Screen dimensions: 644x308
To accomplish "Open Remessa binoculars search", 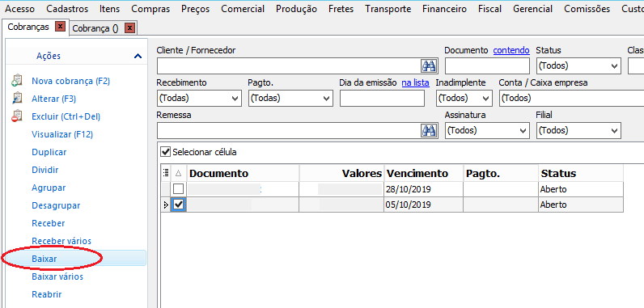I will [429, 130].
